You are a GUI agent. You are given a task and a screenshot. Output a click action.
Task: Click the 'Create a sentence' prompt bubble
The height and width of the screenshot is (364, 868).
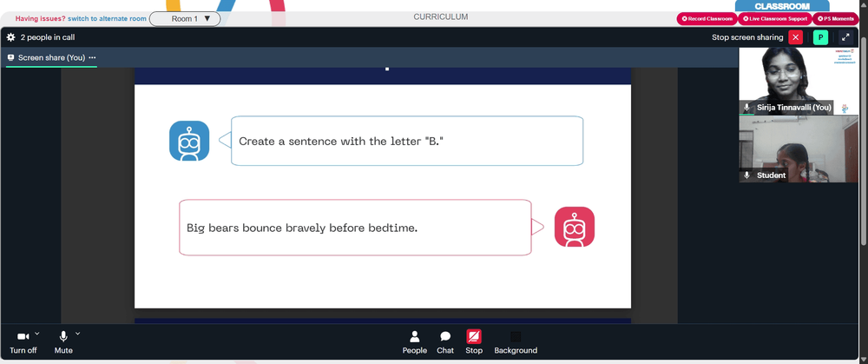[x=407, y=141]
